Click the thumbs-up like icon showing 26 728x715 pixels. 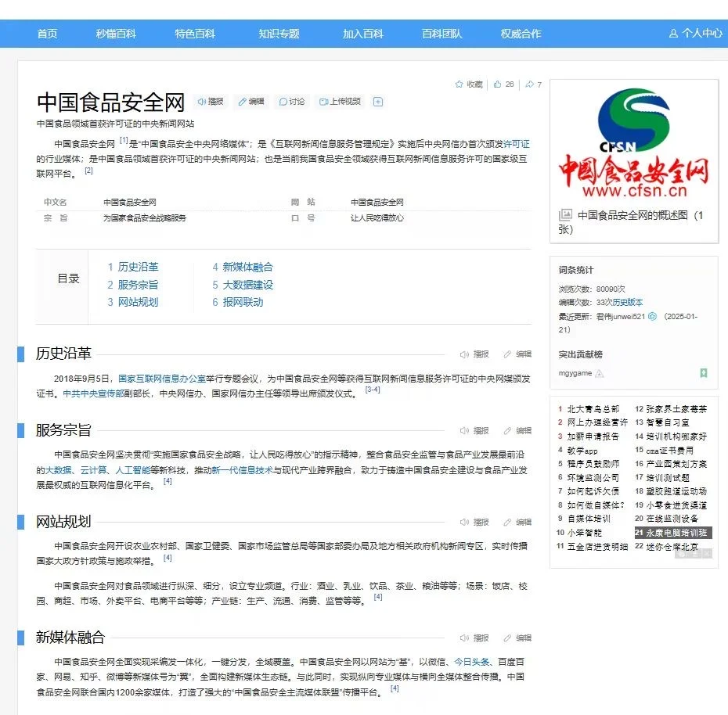coord(498,84)
